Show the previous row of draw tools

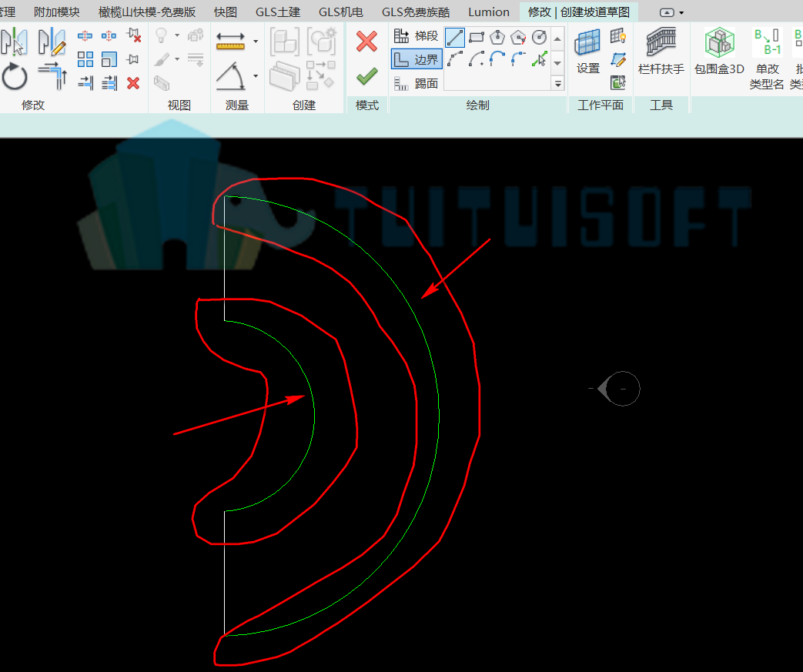(x=558, y=39)
